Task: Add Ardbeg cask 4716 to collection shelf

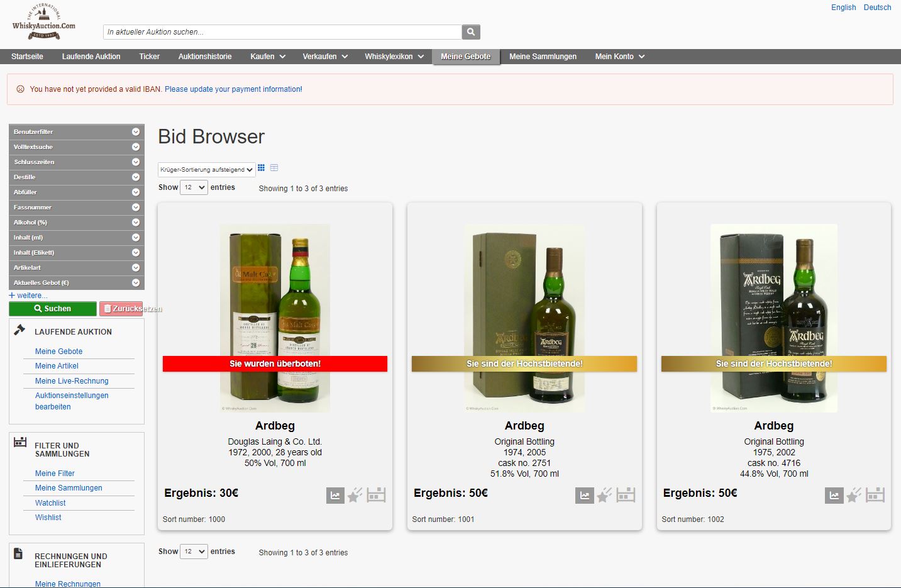Action: (875, 496)
